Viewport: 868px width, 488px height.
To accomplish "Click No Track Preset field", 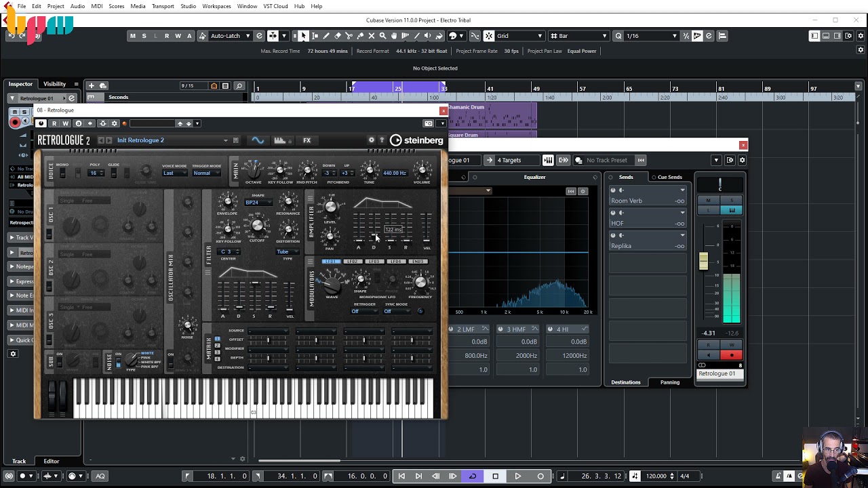I will click(x=606, y=161).
